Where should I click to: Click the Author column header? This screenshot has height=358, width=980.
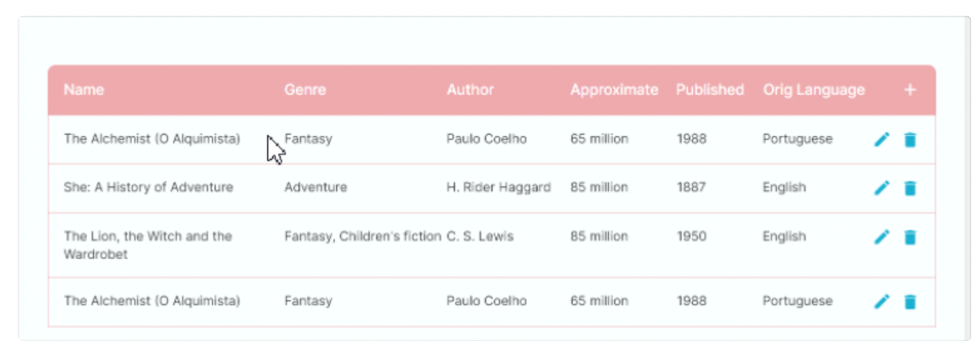[x=470, y=90]
